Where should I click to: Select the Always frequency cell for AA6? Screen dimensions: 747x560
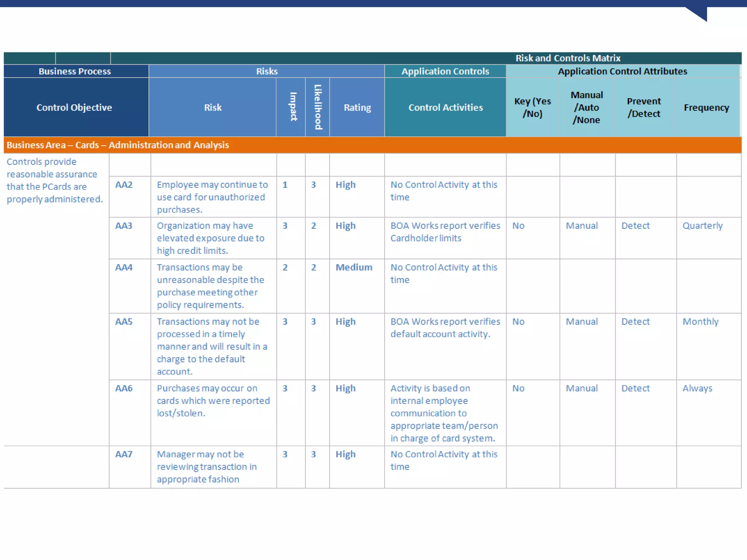(x=697, y=389)
